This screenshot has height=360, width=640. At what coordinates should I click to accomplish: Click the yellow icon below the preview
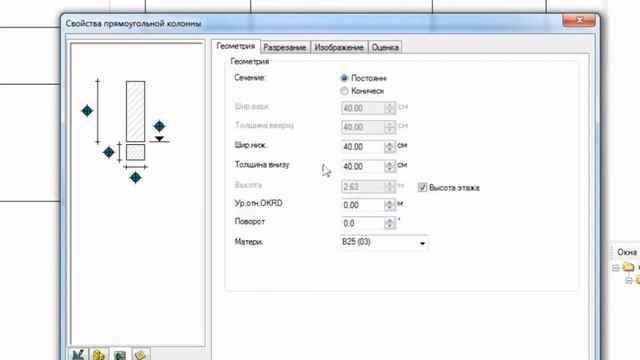pos(98,355)
